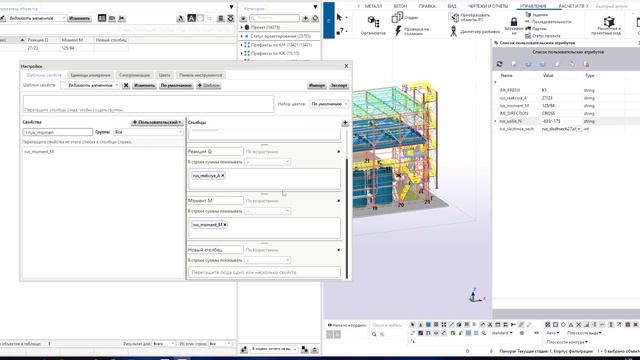Expand the Проект category tree node
Viewport: 640px width, 360px height.
pos(242,27)
